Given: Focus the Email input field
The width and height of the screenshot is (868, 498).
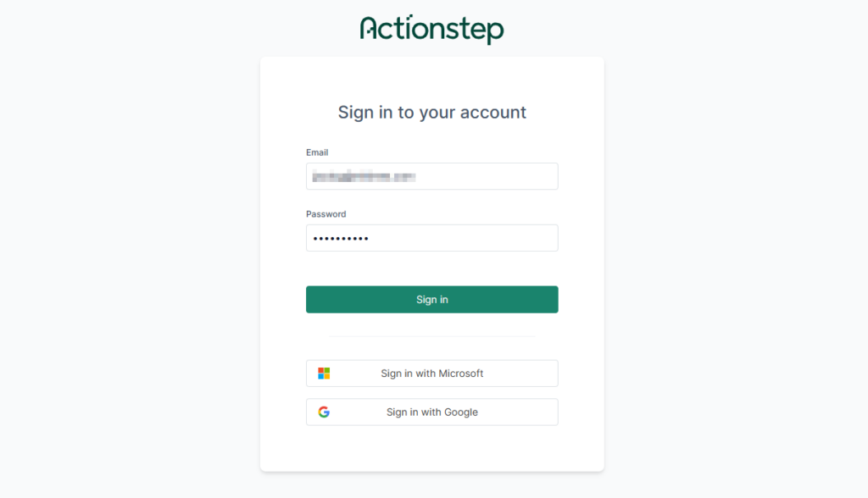Looking at the screenshot, I should pyautogui.click(x=431, y=176).
